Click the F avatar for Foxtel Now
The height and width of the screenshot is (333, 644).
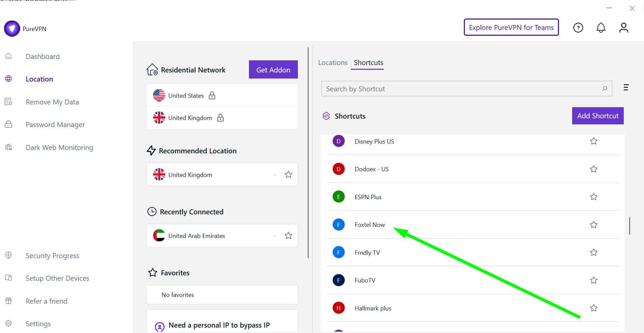pyautogui.click(x=338, y=224)
